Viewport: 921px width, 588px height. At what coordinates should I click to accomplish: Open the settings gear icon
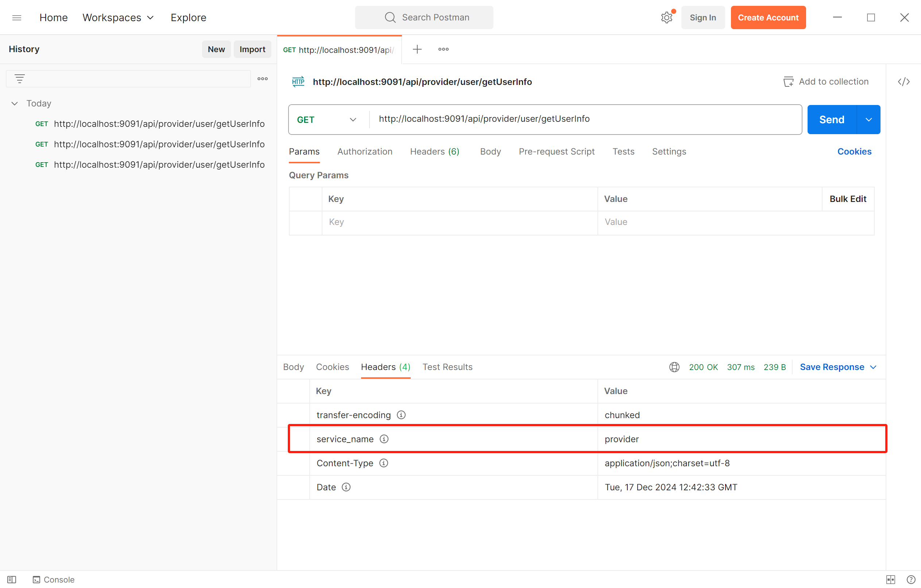[666, 17]
